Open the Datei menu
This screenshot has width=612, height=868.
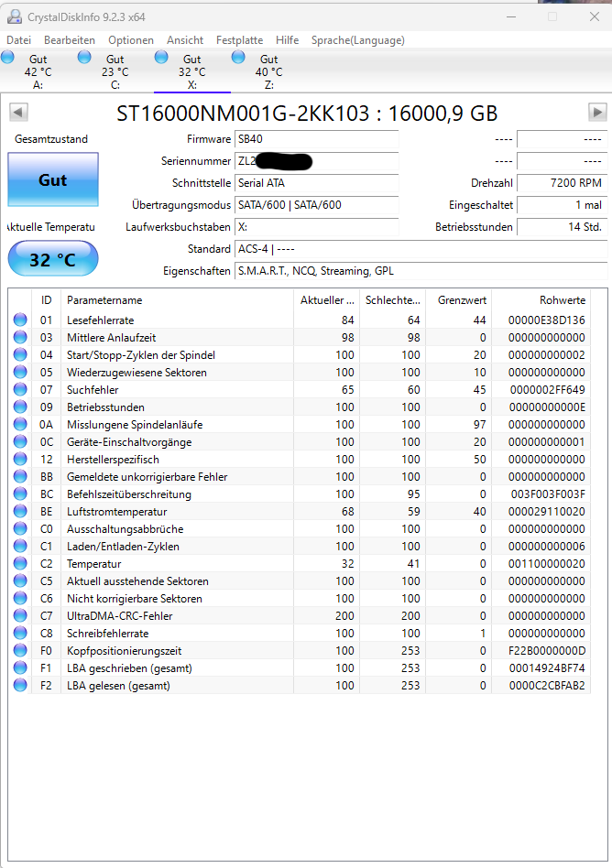click(19, 40)
